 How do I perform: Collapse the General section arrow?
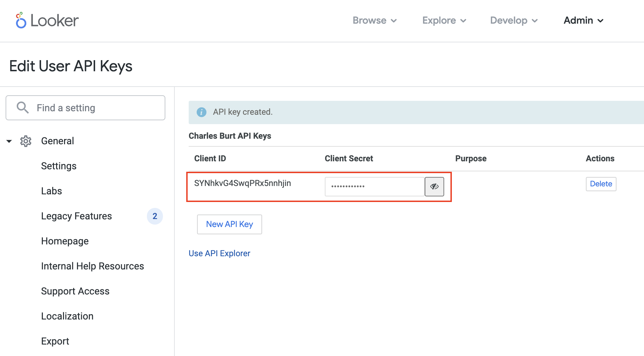(x=9, y=141)
